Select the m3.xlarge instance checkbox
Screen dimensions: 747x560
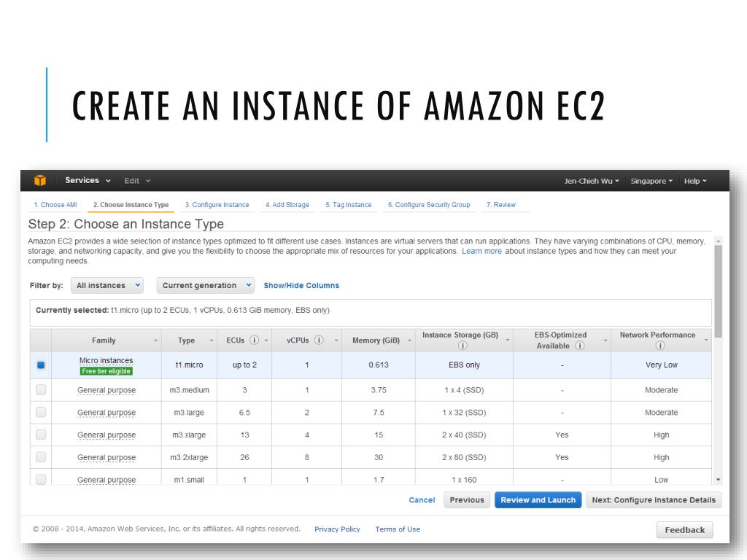(x=41, y=435)
